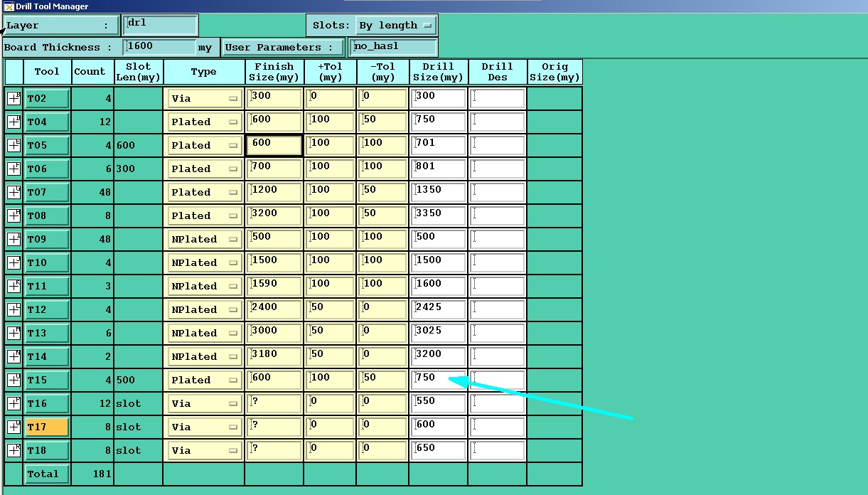868x495 pixels.
Task: Click slot length value 500 for T15
Action: [x=126, y=380]
